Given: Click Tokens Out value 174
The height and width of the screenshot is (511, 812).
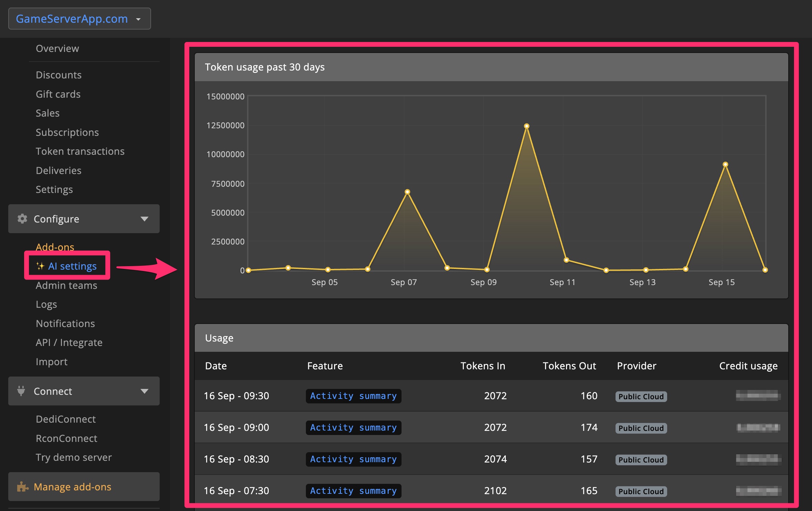Looking at the screenshot, I should click(x=589, y=427).
